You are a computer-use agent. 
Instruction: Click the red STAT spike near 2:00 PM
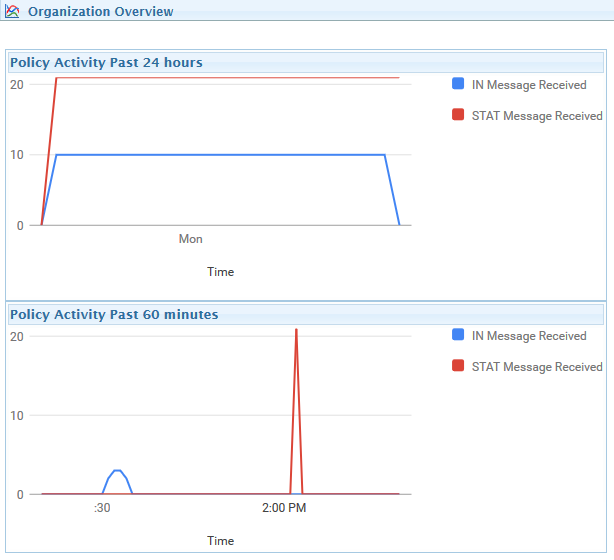tap(296, 411)
